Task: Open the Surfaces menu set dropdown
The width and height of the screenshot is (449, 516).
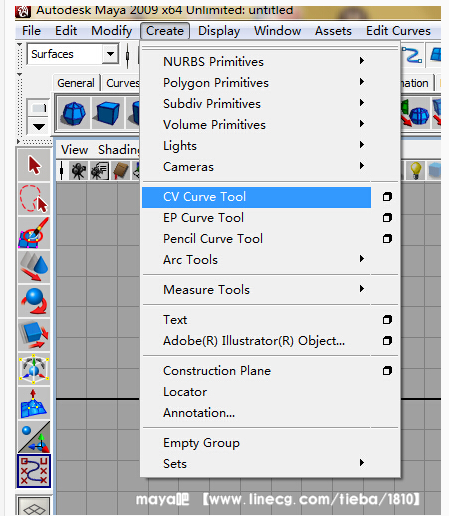Action: click(110, 54)
